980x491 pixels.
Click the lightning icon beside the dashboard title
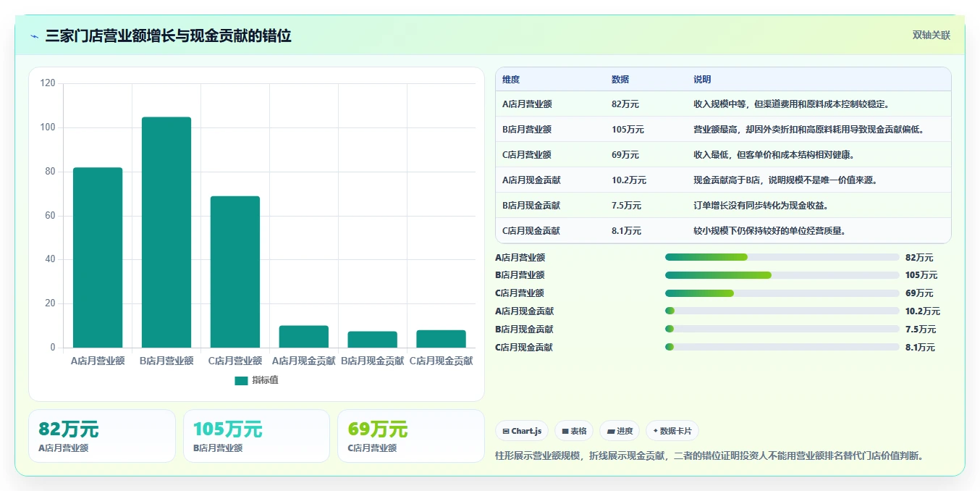click(35, 36)
